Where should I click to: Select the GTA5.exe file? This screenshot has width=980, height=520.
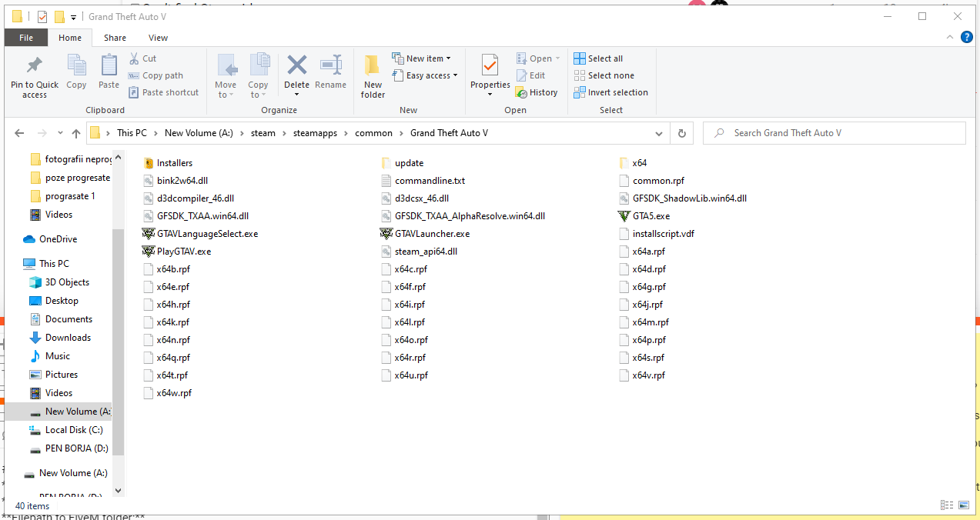pyautogui.click(x=651, y=216)
